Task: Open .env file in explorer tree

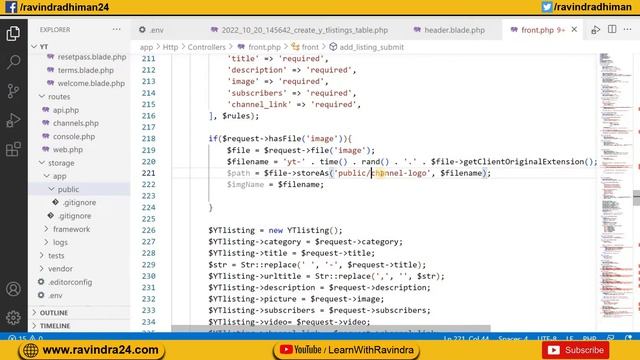Action: [56, 296]
